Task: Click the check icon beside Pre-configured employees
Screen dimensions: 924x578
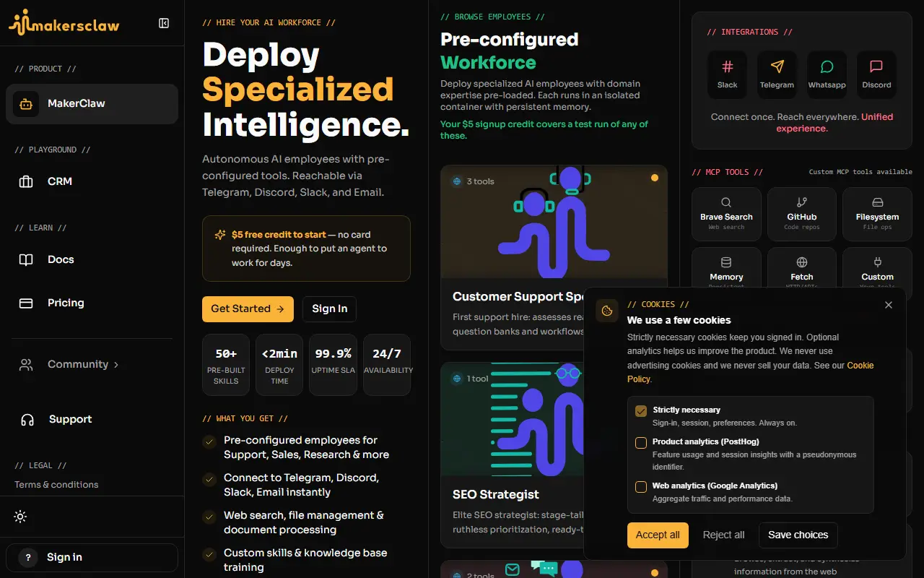Action: 209,441
